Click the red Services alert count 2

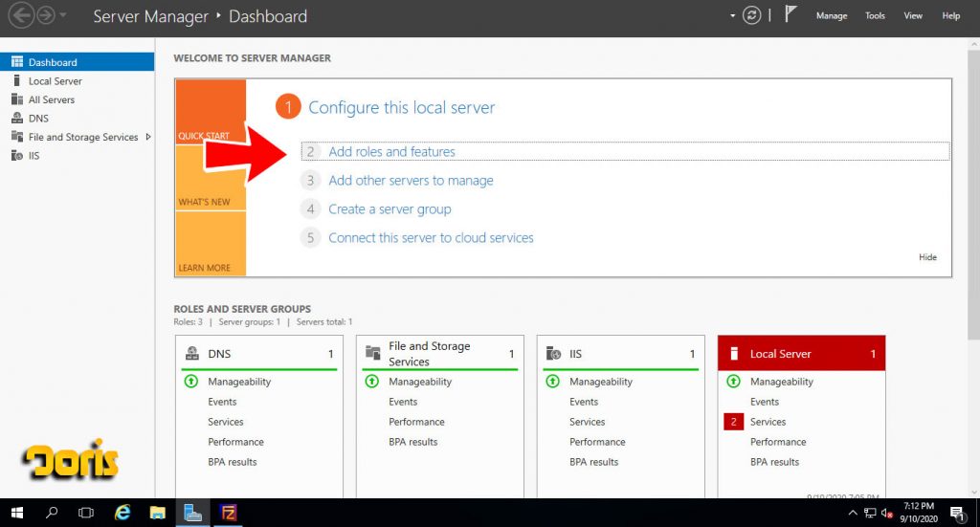[734, 422]
